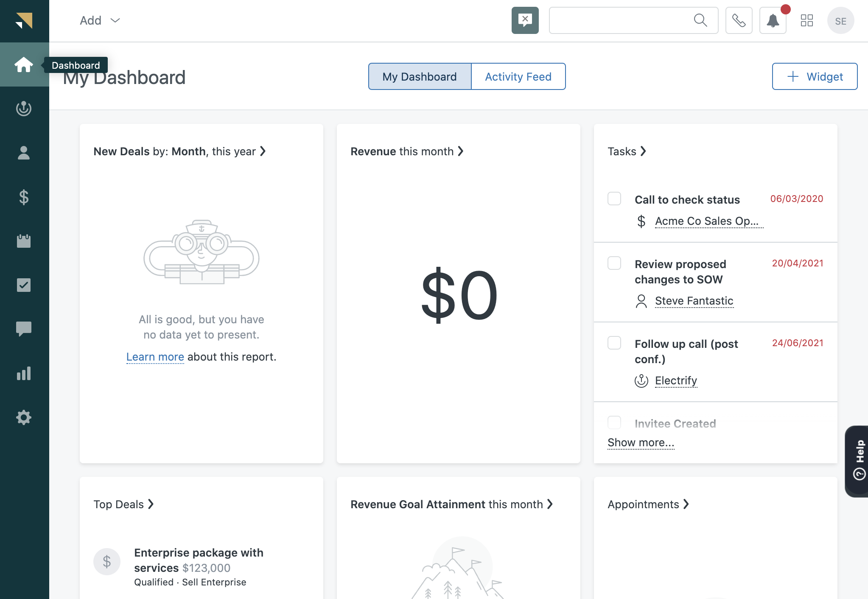Click the home/dashboard navigation icon

click(x=24, y=64)
